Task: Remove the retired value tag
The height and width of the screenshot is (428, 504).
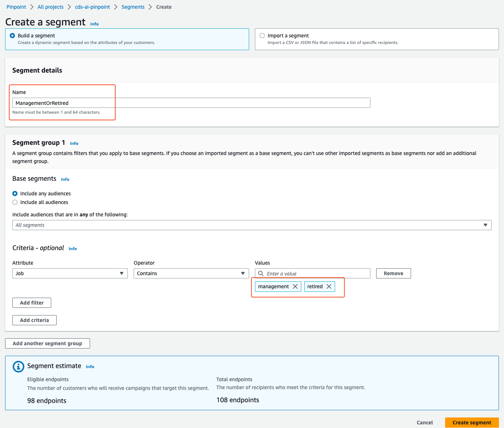Action: 329,286
